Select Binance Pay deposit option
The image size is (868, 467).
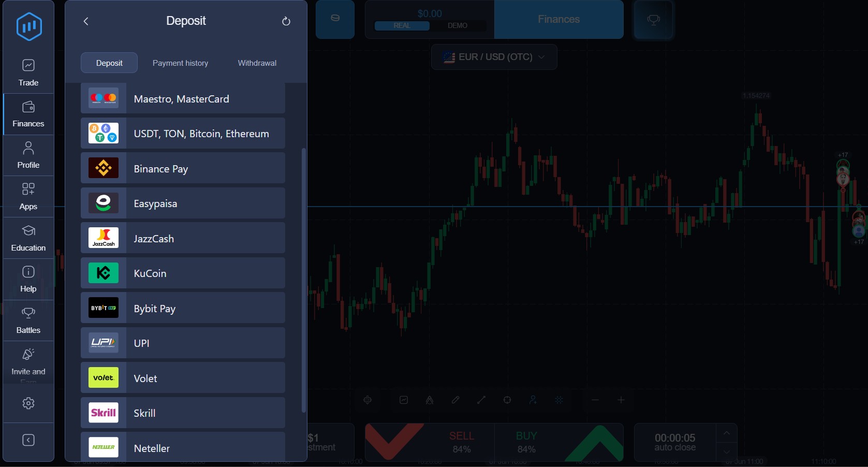pos(183,168)
